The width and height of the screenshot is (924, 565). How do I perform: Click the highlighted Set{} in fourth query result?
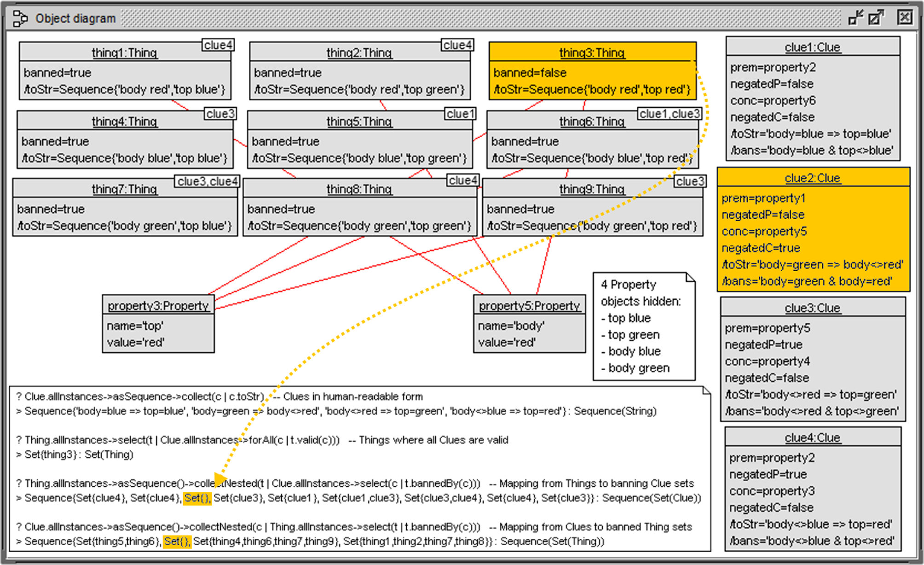177,541
